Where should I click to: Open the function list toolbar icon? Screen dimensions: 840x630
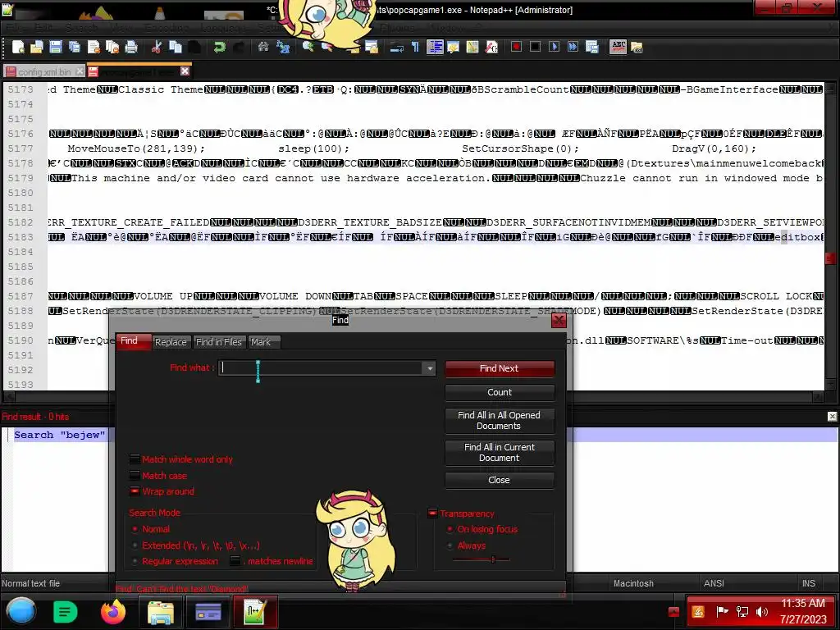click(x=491, y=47)
